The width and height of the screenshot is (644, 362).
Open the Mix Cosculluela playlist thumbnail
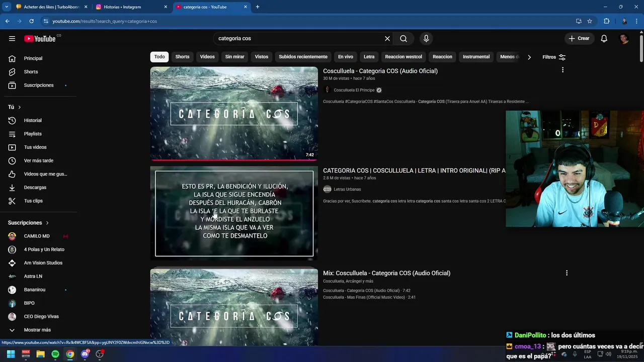click(234, 307)
